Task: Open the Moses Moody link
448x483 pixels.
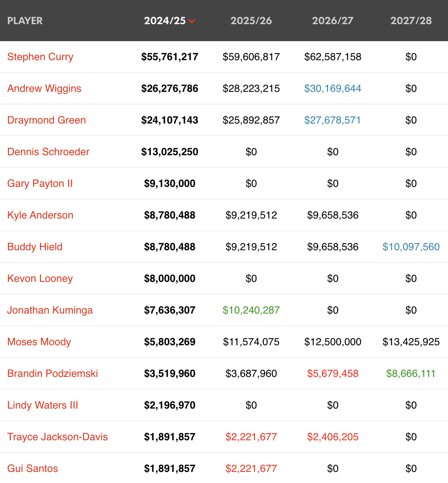Action: point(39,342)
